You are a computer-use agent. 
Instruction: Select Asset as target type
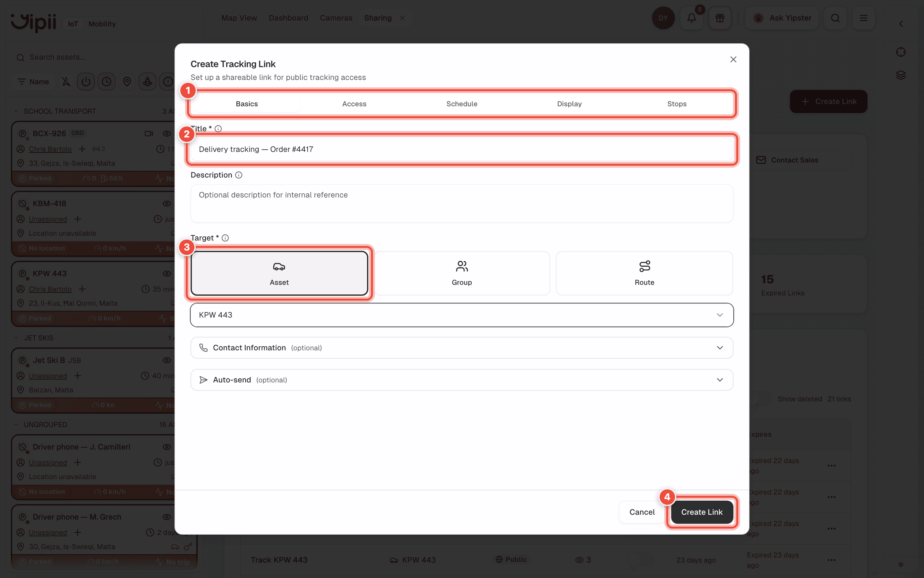point(279,273)
